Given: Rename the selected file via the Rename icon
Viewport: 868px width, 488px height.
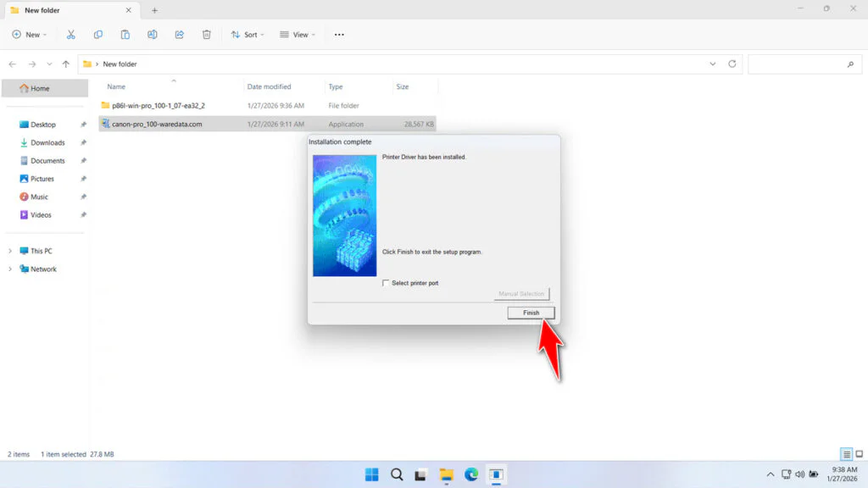Looking at the screenshot, I should (x=153, y=34).
